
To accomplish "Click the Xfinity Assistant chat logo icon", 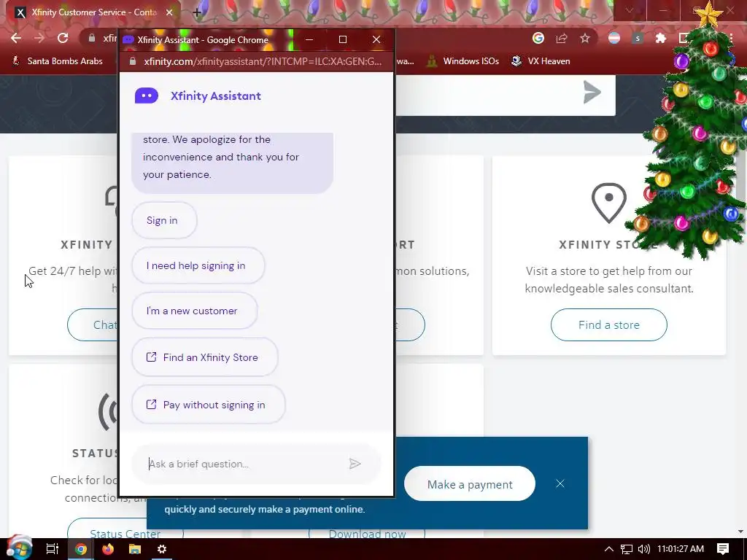I will coord(146,96).
